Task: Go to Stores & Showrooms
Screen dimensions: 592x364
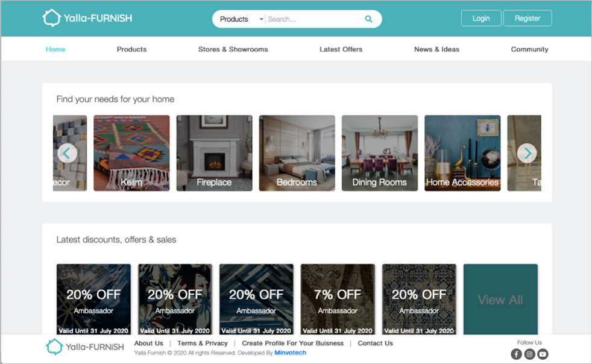Action: point(233,49)
